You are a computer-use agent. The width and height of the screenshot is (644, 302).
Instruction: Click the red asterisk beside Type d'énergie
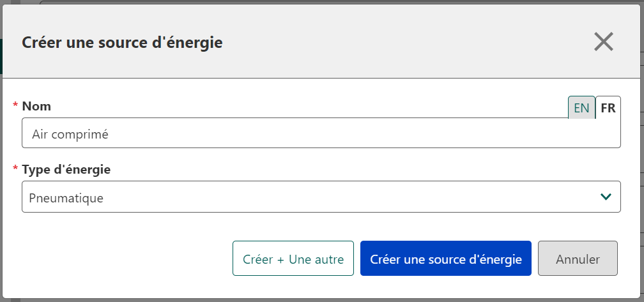pyautogui.click(x=15, y=170)
